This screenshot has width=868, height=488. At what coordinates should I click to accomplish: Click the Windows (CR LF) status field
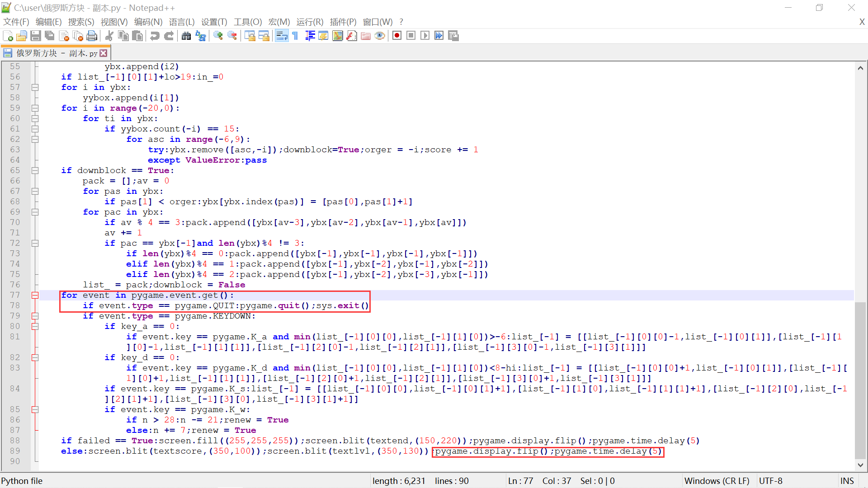pyautogui.click(x=717, y=481)
